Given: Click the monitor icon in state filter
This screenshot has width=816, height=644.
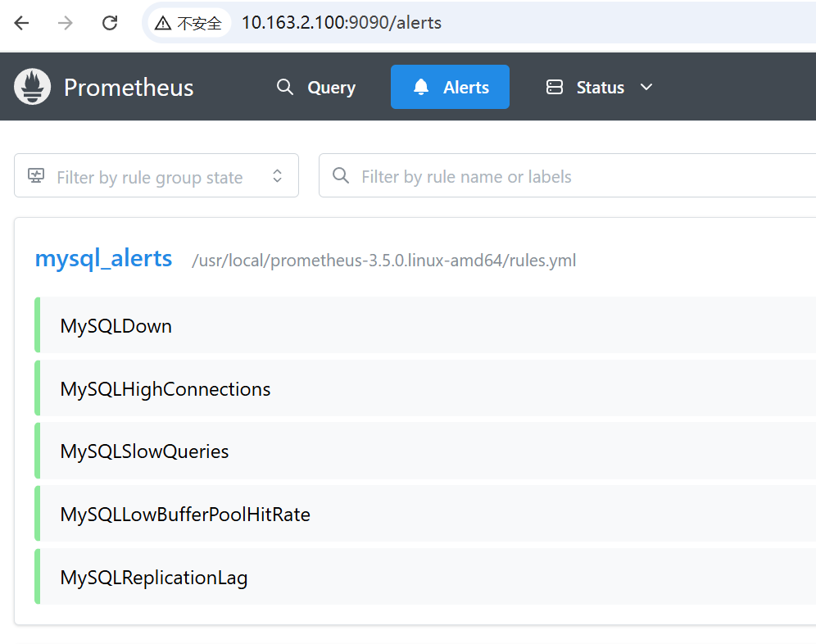Looking at the screenshot, I should [36, 176].
